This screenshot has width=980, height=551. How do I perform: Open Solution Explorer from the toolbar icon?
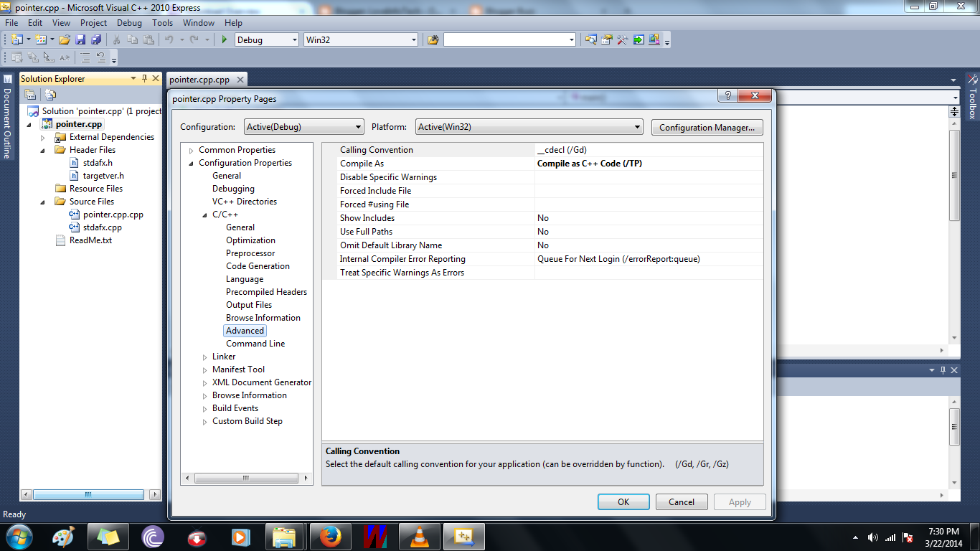pos(591,40)
